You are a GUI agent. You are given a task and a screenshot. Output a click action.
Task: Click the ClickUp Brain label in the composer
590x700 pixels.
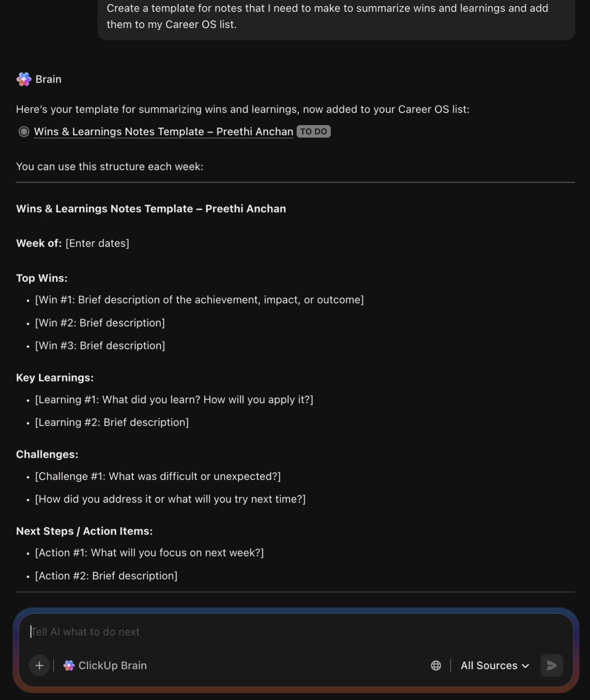[113, 665]
